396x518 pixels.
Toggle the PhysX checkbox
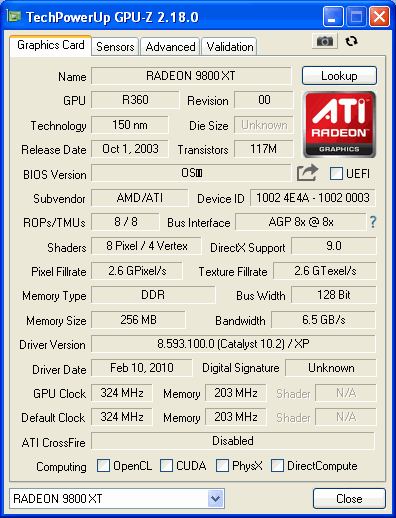point(222,466)
